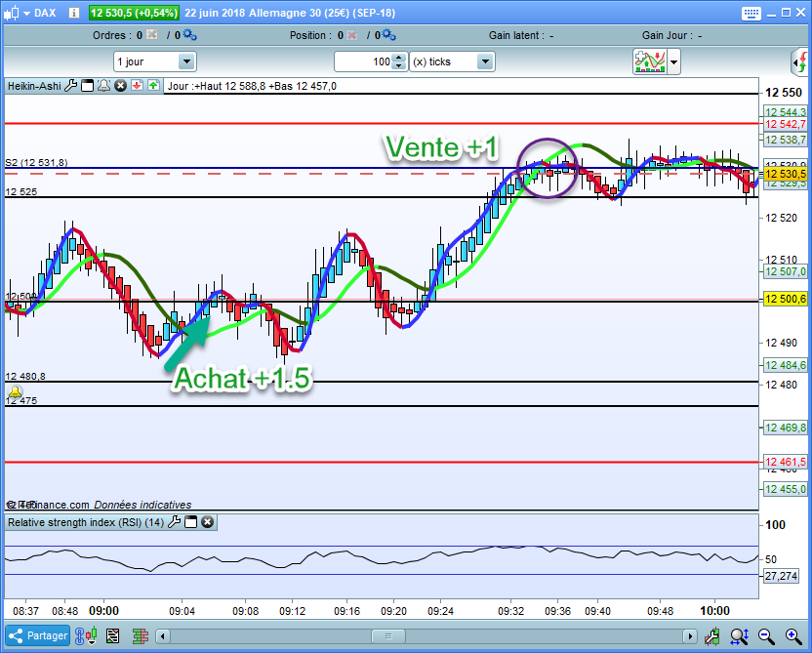
Task: Open the RSI indicator settings wrench
Action: tap(174, 522)
